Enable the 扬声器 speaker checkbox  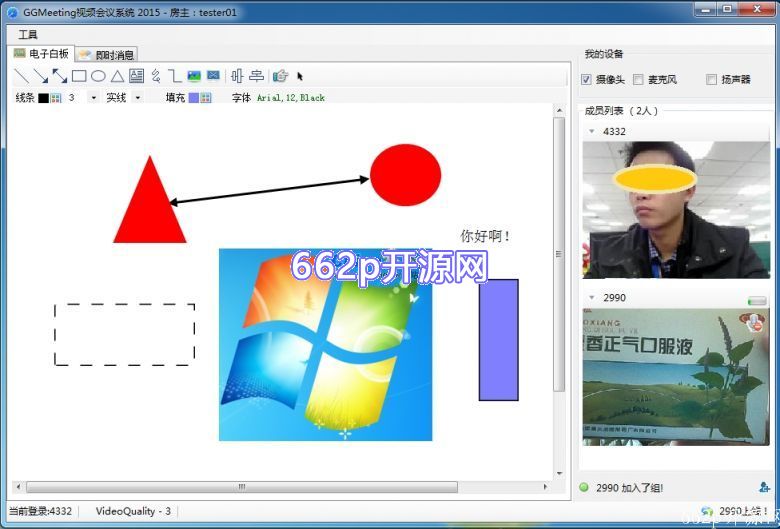[712, 80]
